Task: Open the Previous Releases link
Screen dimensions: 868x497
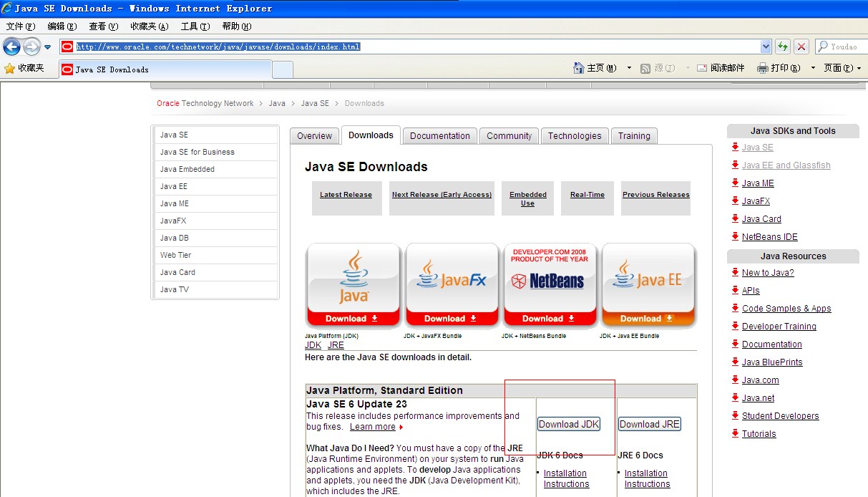Action: tap(656, 195)
